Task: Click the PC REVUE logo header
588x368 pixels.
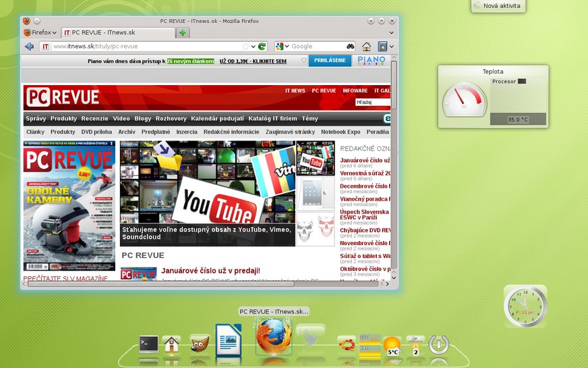Action: coord(63,97)
